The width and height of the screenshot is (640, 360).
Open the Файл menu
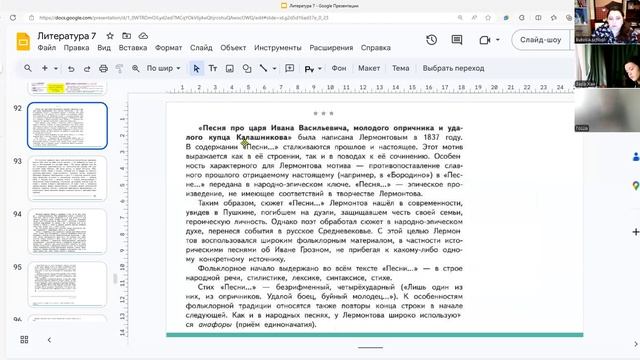coord(47,48)
